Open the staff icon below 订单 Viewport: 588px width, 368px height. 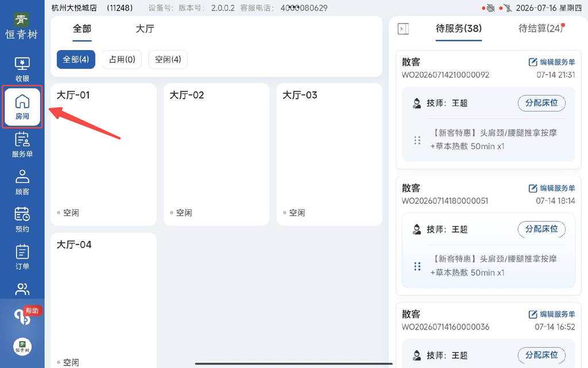22,289
